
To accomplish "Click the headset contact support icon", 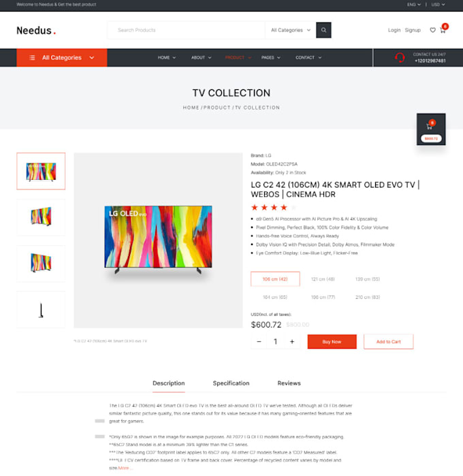I will coord(400,57).
